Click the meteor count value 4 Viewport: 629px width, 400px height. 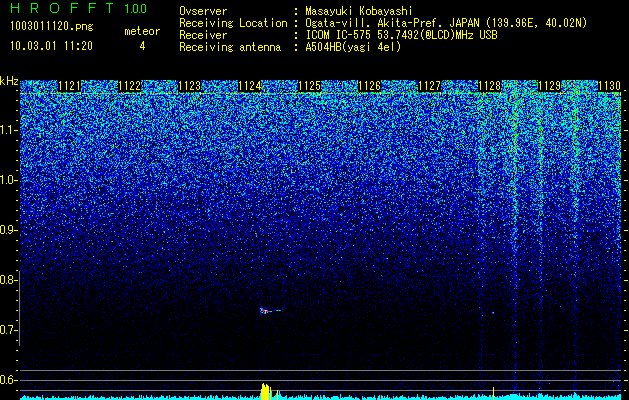pyautogui.click(x=142, y=46)
